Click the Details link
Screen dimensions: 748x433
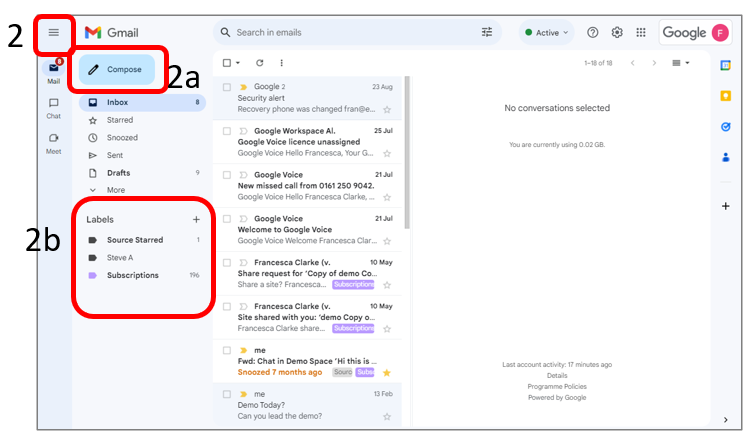point(557,375)
